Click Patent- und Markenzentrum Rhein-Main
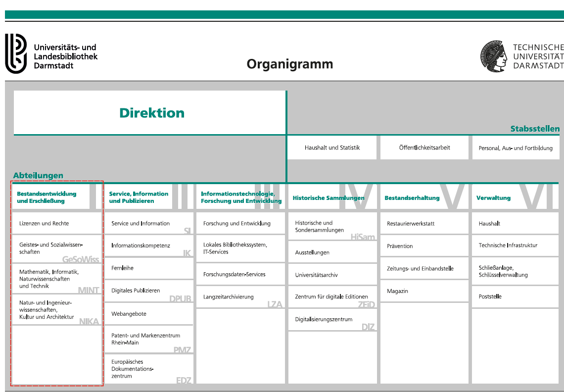Screen dimensions: 564x392 [x=149, y=339]
